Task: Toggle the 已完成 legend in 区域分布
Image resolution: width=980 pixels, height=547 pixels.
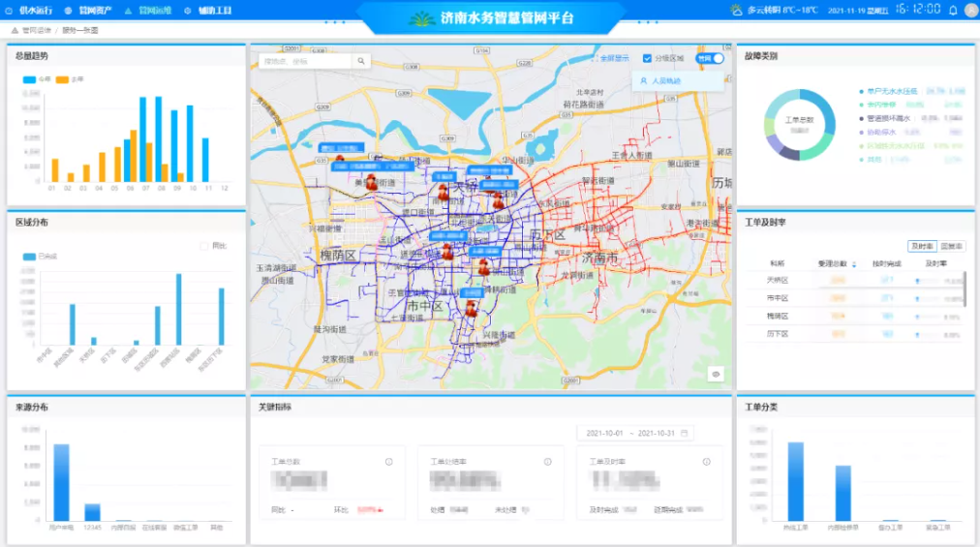Action: point(40,257)
